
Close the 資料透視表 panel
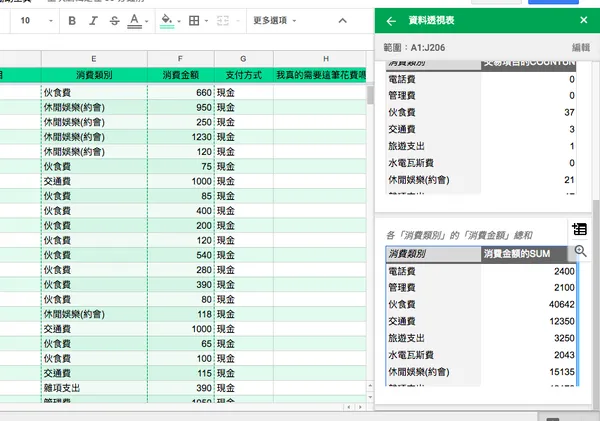(x=584, y=20)
